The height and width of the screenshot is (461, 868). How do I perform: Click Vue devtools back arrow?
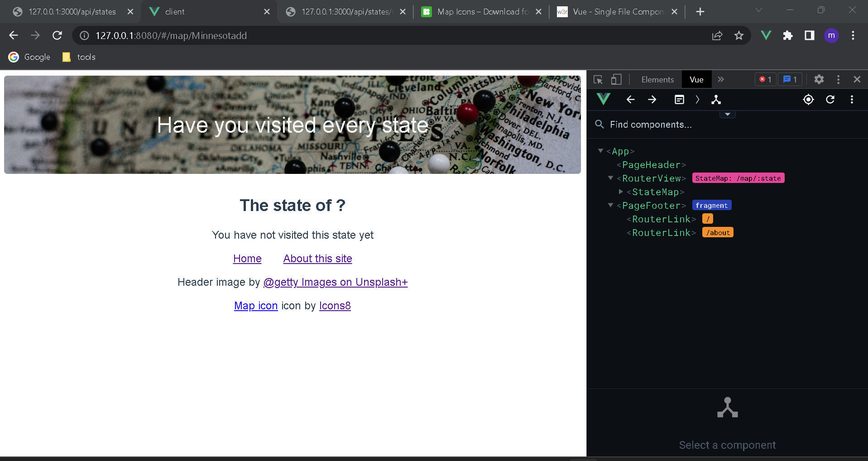pos(631,100)
